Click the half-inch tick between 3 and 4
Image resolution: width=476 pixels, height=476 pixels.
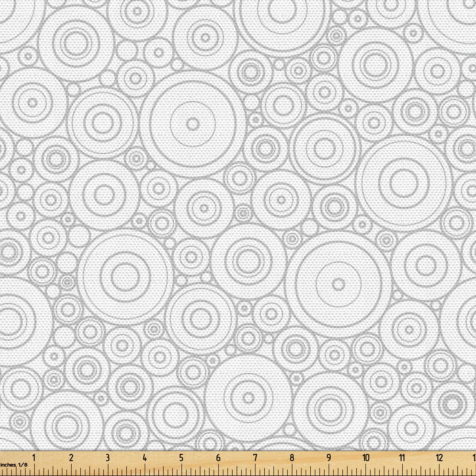click(126, 471)
